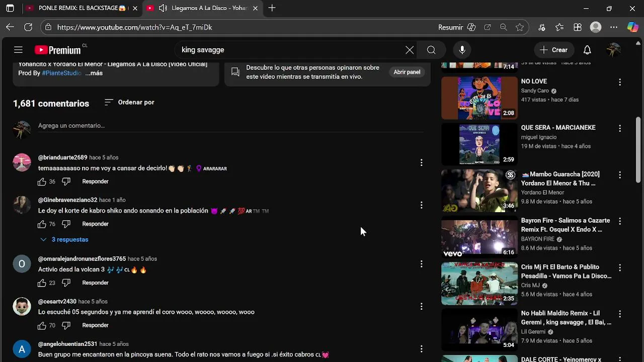
Task: Run search with magnifying glass icon
Action: click(431, 50)
